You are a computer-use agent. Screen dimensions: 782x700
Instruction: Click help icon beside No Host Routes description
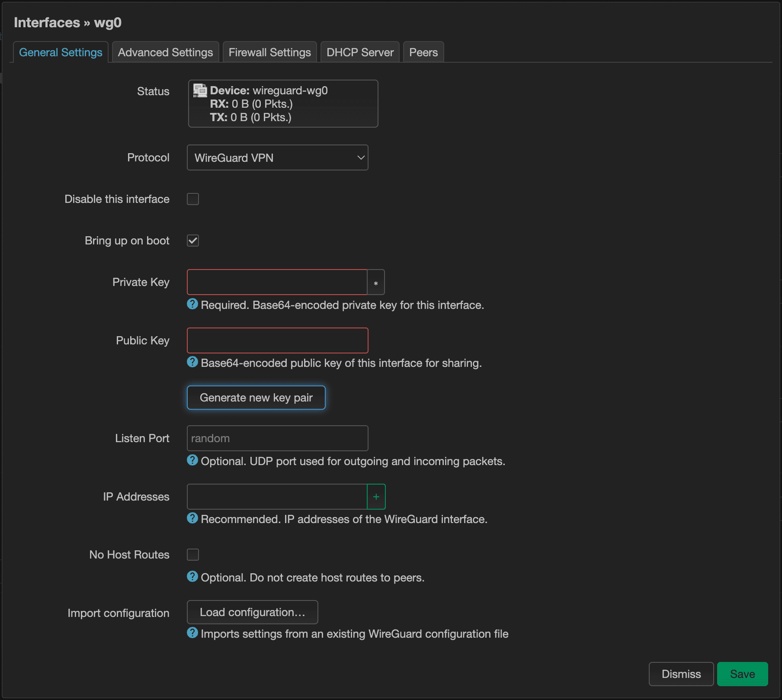pyautogui.click(x=192, y=577)
